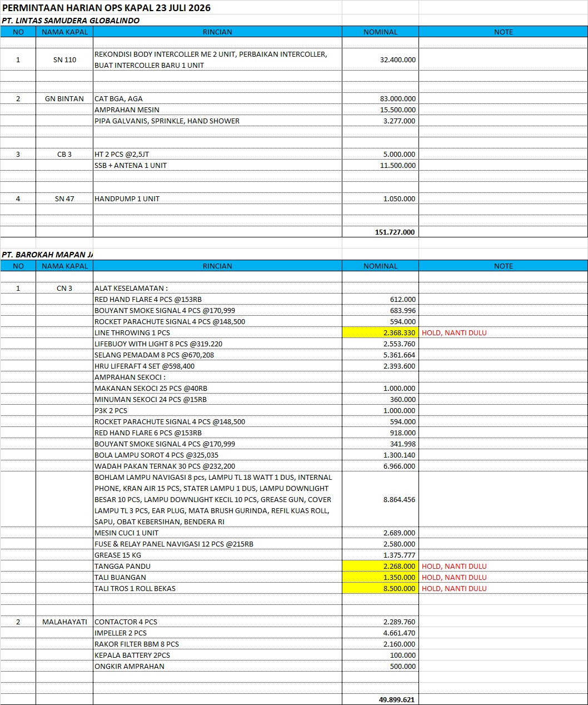Image resolution: width=588 pixels, height=705 pixels.
Task: Select the title cell PERMINTAAN HARIAN OPS KAPAL
Action: pos(107,8)
